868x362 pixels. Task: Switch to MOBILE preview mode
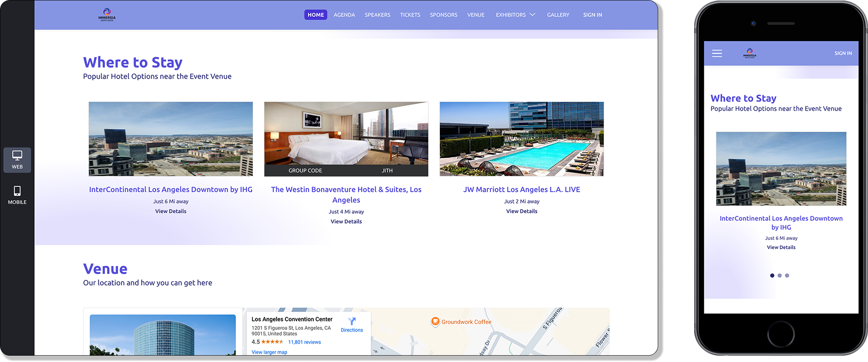(17, 195)
